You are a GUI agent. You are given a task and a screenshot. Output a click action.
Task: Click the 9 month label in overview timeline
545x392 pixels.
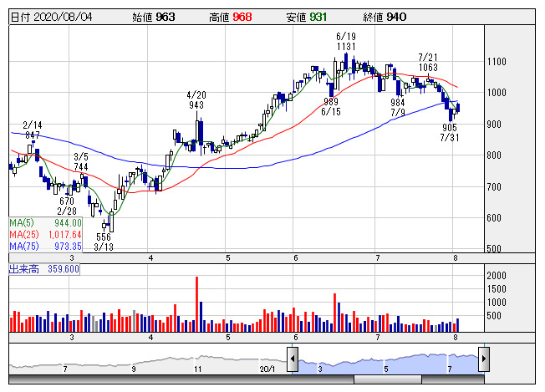point(134,369)
